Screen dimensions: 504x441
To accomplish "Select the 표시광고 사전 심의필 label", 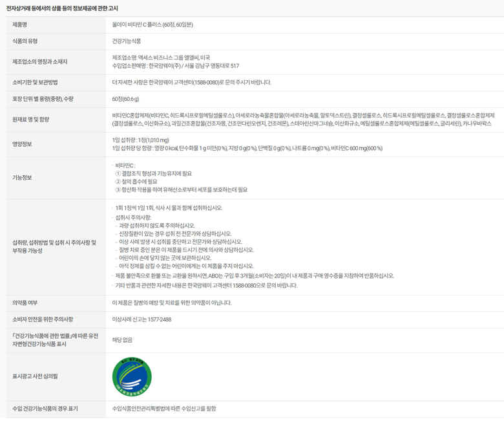I will (35, 376).
